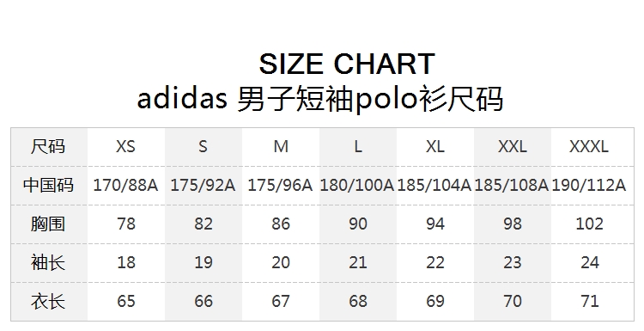This screenshot has width=644, height=331.
Task: Select the 180/100A cell
Action: (x=357, y=185)
